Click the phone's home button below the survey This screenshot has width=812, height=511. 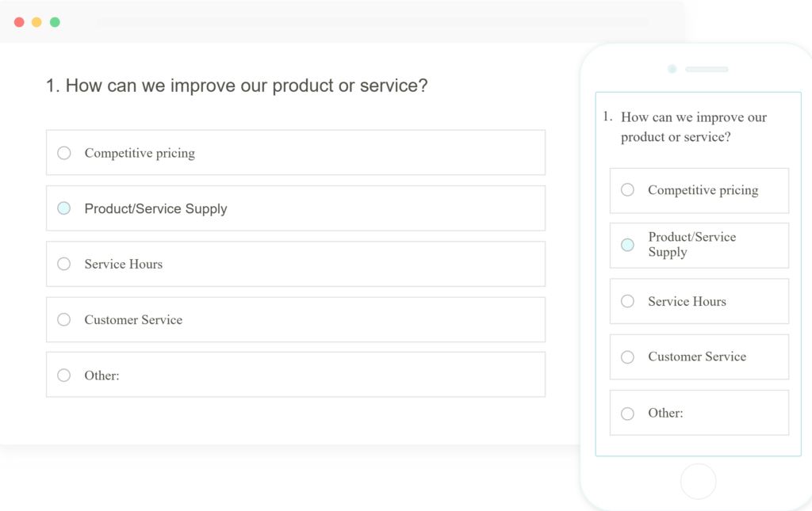tap(698, 481)
